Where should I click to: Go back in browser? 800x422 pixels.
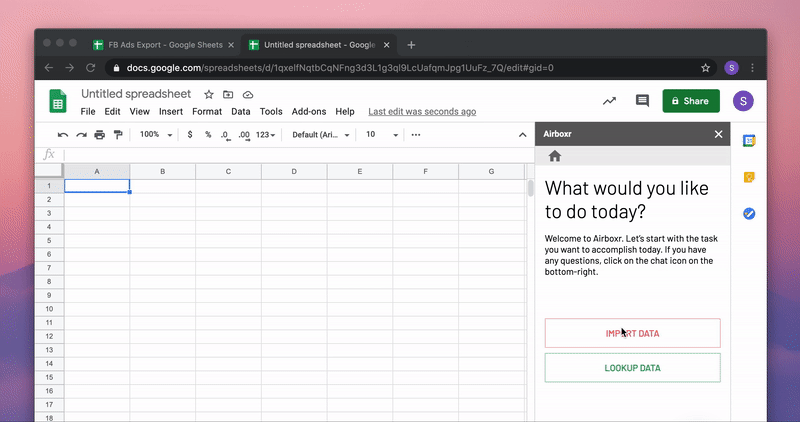point(48,68)
